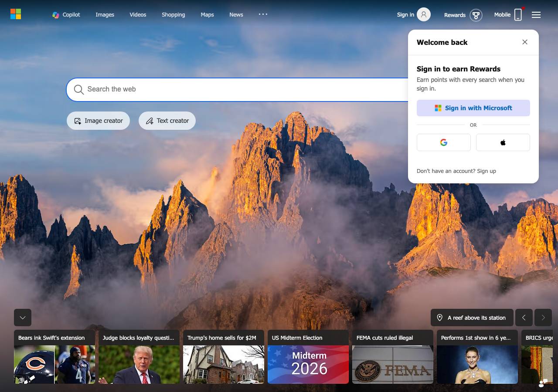Image resolution: width=558 pixels, height=392 pixels.
Task: Click the magnifying glass search icon
Action: pos(79,89)
